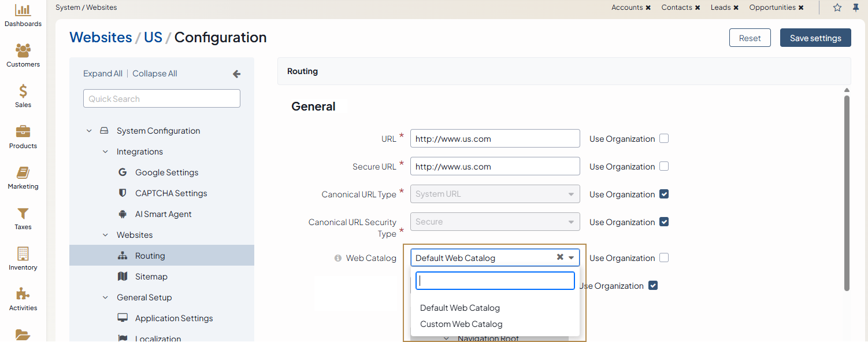Click the Taxes funnel icon
The width and height of the screenshot is (868, 342).
23,214
